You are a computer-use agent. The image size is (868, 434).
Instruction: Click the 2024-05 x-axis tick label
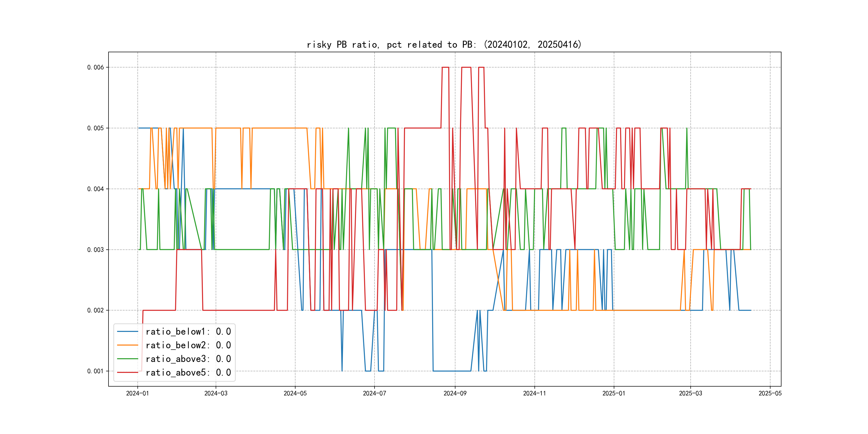[x=295, y=393]
